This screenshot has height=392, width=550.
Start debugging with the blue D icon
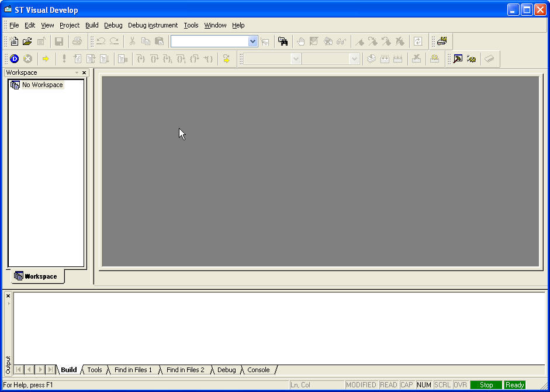click(x=15, y=59)
